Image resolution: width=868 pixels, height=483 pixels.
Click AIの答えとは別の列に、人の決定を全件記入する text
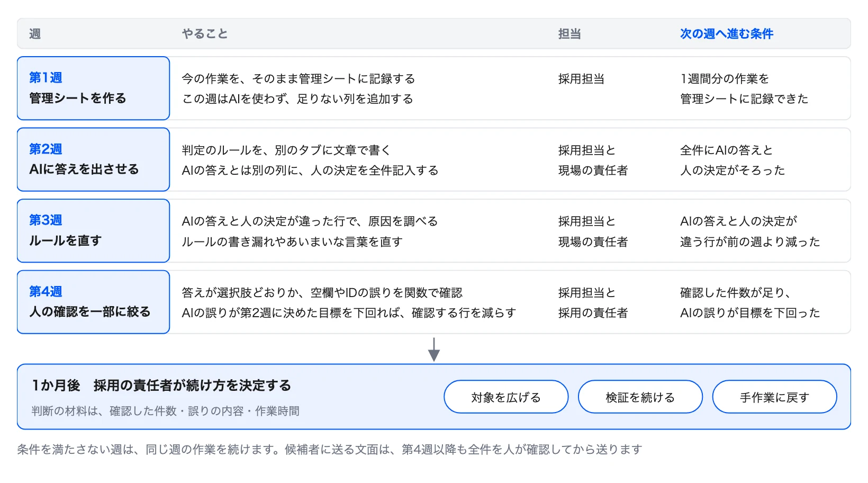coord(310,171)
